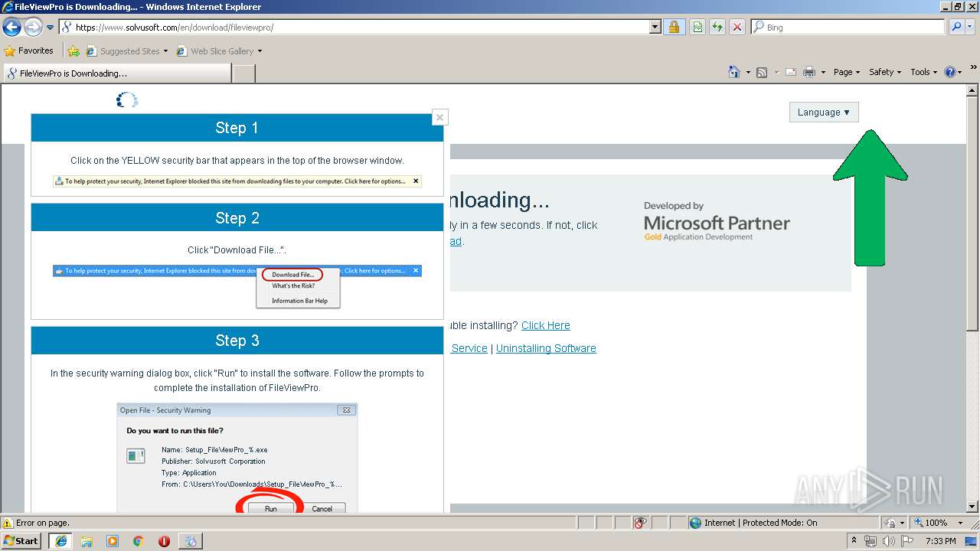Click the Refresh page icon
The width and height of the screenshot is (980, 551).
tap(717, 27)
